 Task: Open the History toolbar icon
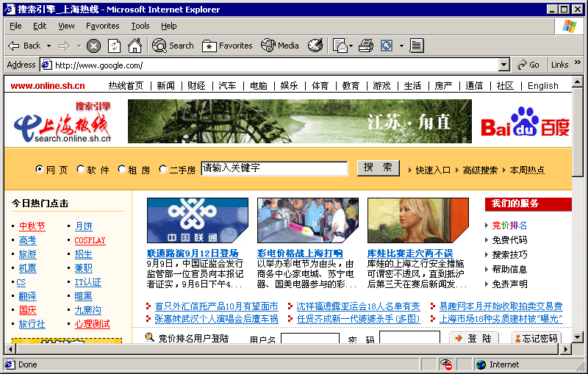(x=315, y=46)
